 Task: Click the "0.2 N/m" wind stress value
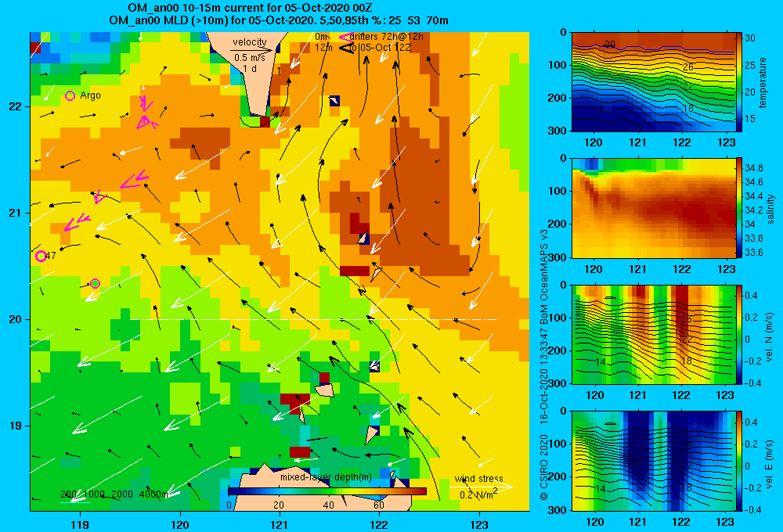(478, 495)
